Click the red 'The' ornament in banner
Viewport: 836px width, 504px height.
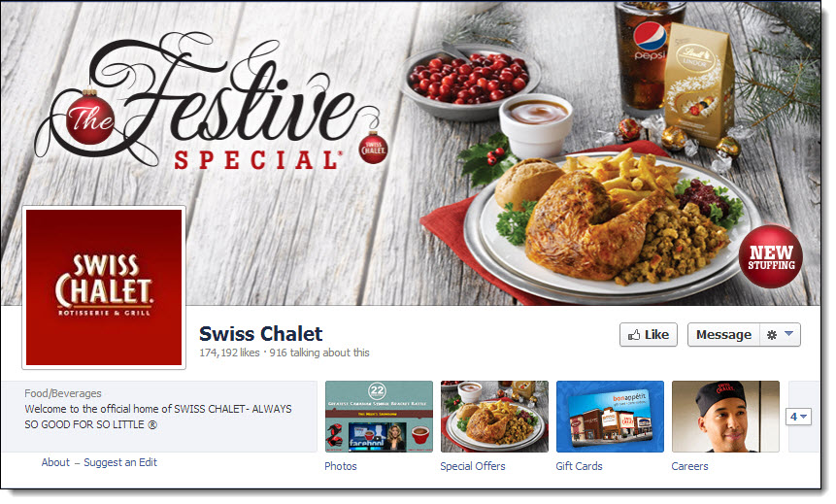[x=90, y=118]
